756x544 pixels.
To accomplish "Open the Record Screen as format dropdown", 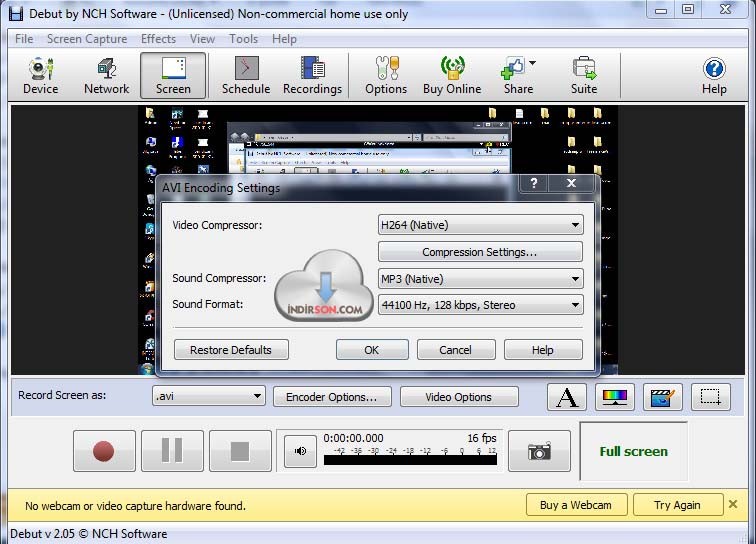I will click(x=208, y=396).
